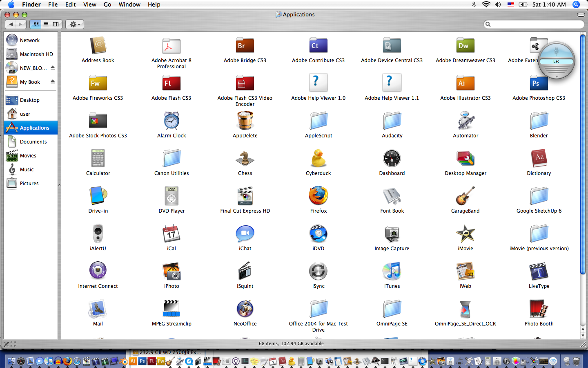The width and height of the screenshot is (588, 368).
Task: Open the Spotlight search menu icon
Action: tap(576, 4)
